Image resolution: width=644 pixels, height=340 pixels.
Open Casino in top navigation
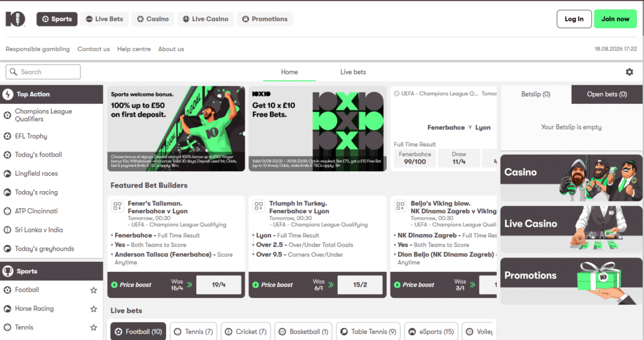tap(153, 19)
